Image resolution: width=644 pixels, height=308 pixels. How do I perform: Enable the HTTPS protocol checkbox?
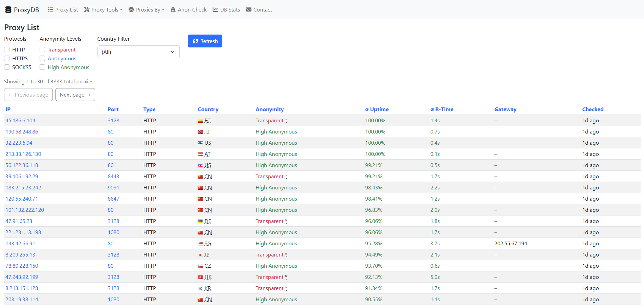pos(7,58)
